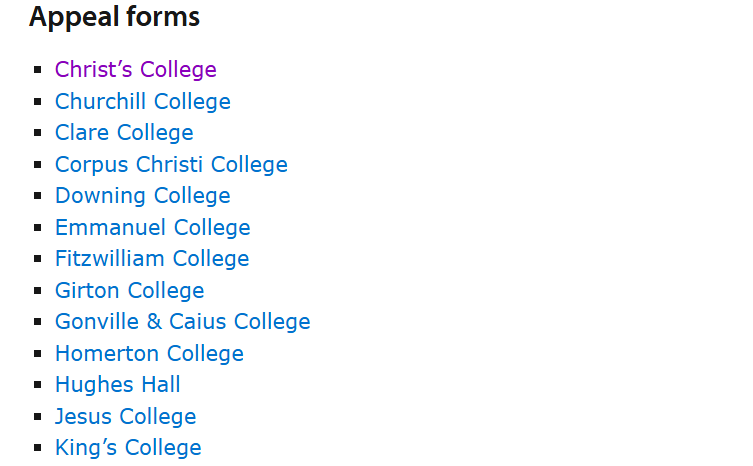
Task: Open the Homerton College appeal form
Action: [x=149, y=354]
